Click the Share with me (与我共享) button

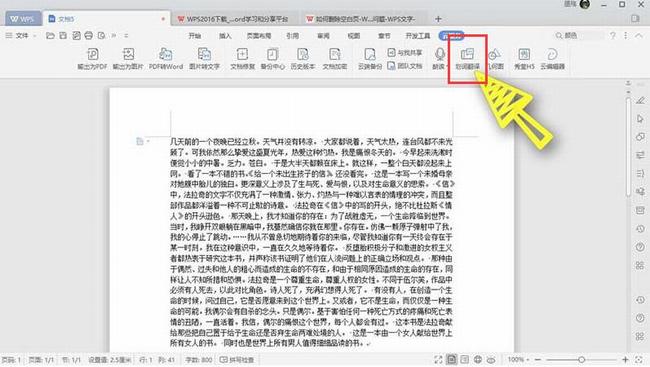click(405, 53)
